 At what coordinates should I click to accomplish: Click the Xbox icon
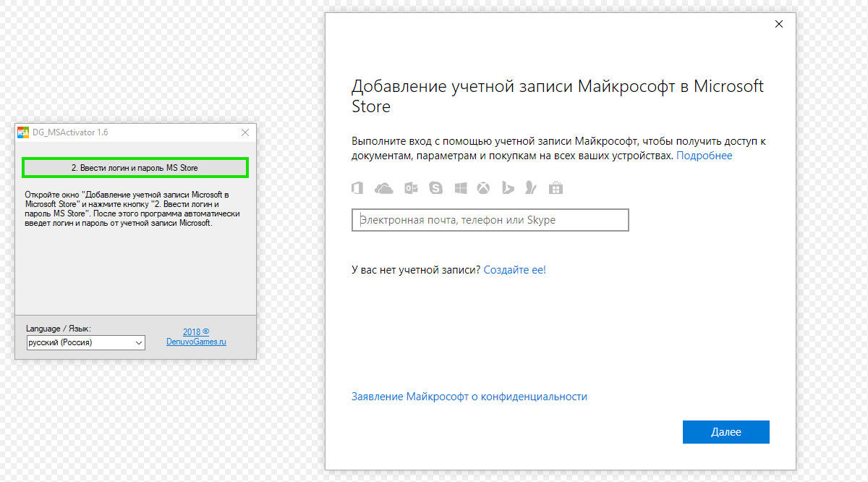[483, 188]
